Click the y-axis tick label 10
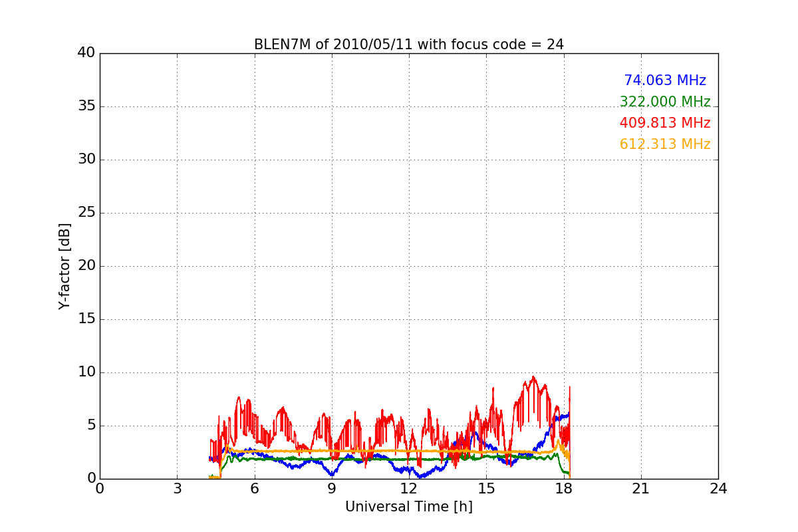798x532 pixels. (x=86, y=372)
